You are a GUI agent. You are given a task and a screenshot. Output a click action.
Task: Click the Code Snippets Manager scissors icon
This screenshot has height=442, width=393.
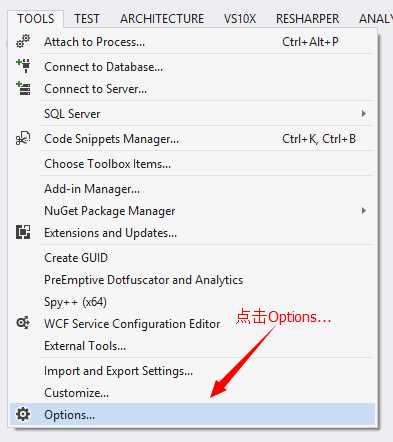pyautogui.click(x=23, y=138)
